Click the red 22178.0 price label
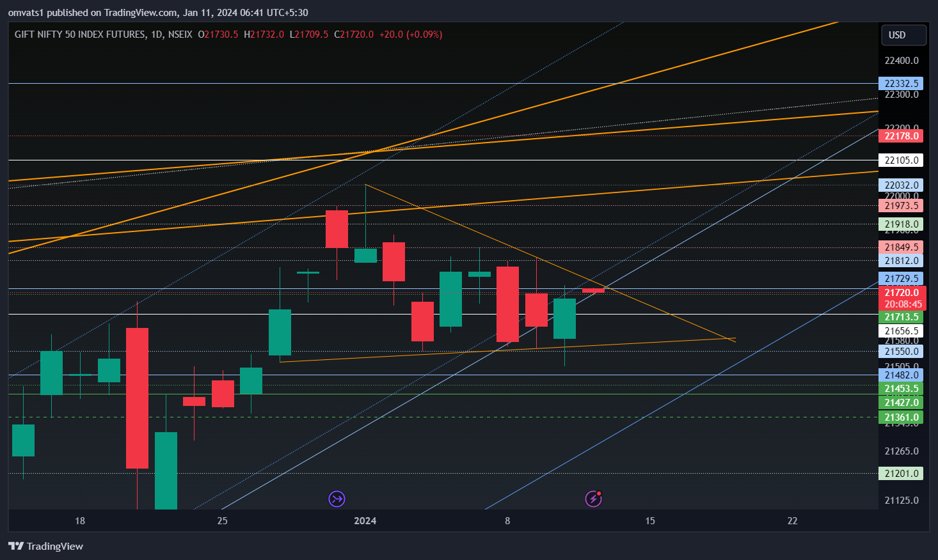This screenshot has height=560, width=938. point(901,136)
